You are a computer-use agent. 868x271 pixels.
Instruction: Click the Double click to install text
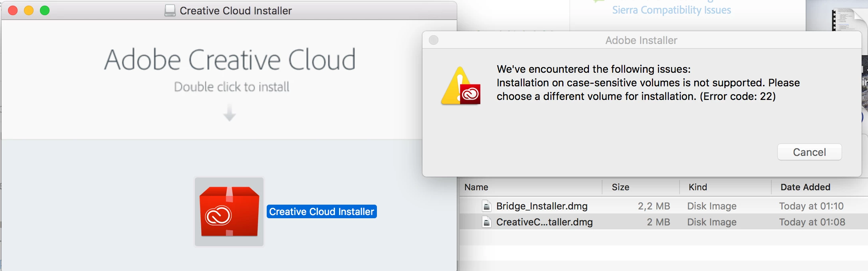pyautogui.click(x=232, y=87)
